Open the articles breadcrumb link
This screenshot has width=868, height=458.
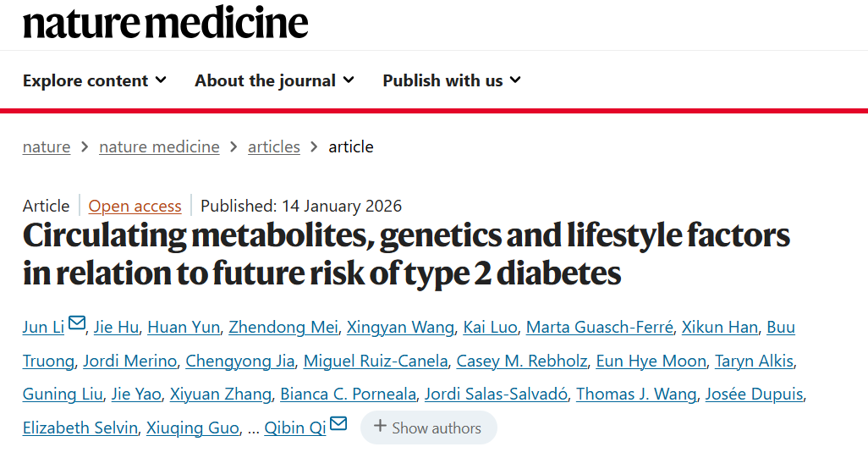[273, 146]
